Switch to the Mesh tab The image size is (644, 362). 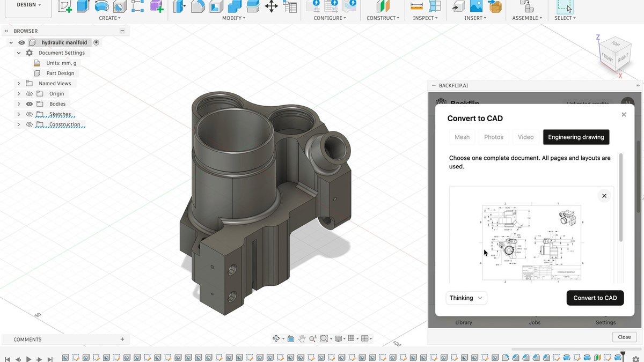point(462,137)
